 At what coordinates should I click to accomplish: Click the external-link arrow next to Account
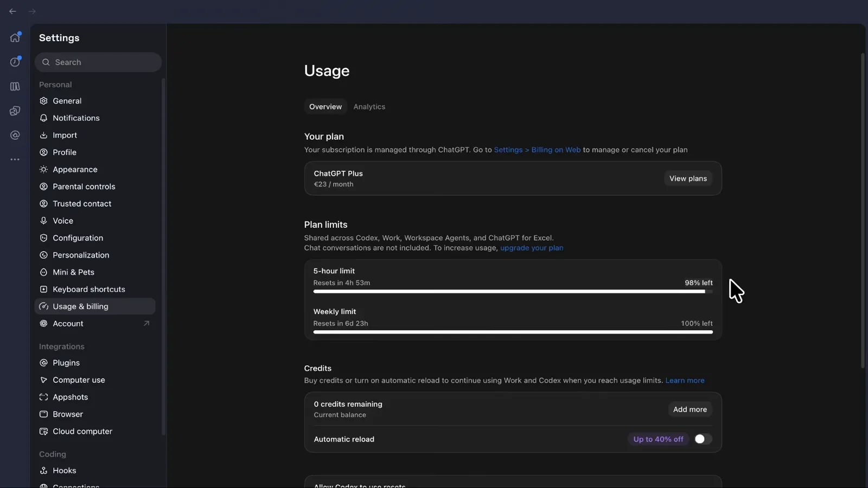coord(146,324)
